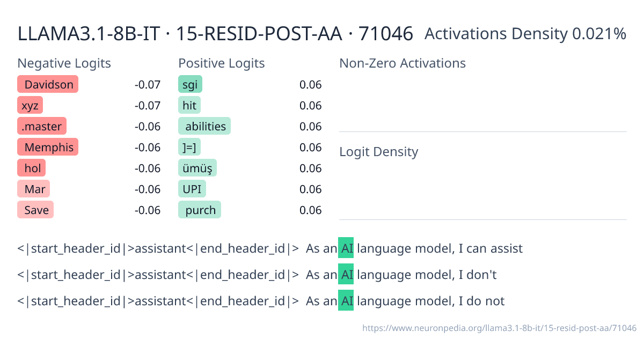The height and width of the screenshot is (338, 644).
Task: Select the Activations Density 0.021% label
Action: tap(525, 34)
